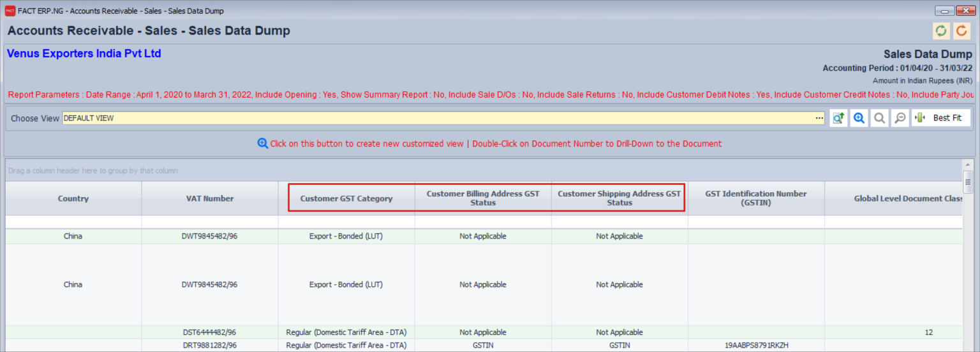This screenshot has width=980, height=352.
Task: Select VAT number DST6444482/96 cell
Action: pyautogui.click(x=210, y=332)
